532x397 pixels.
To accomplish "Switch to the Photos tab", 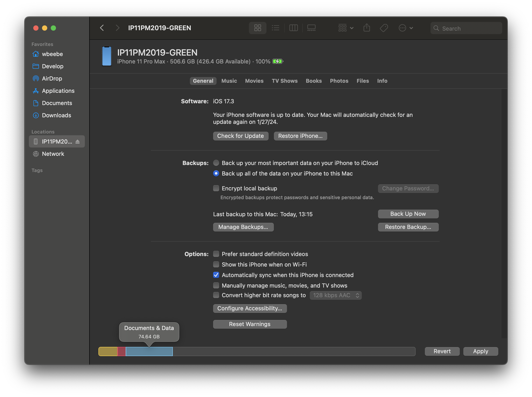I will (339, 81).
